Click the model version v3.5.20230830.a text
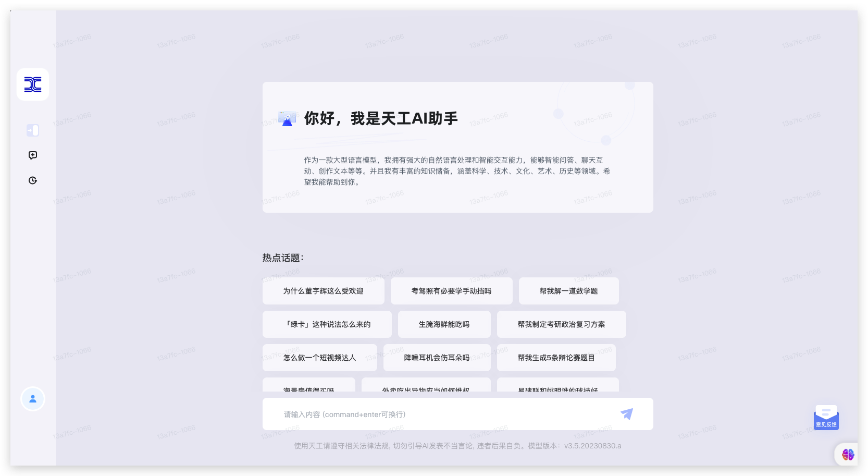Screen dimensions: 868x476 (593, 446)
